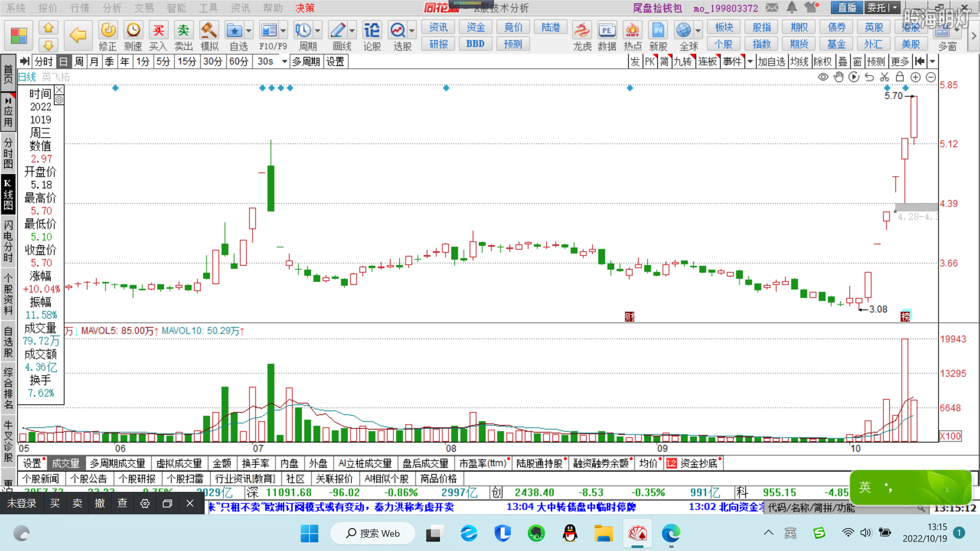Click the 自选 favorites icon
Screen dimensions: 980x551
tap(234, 36)
